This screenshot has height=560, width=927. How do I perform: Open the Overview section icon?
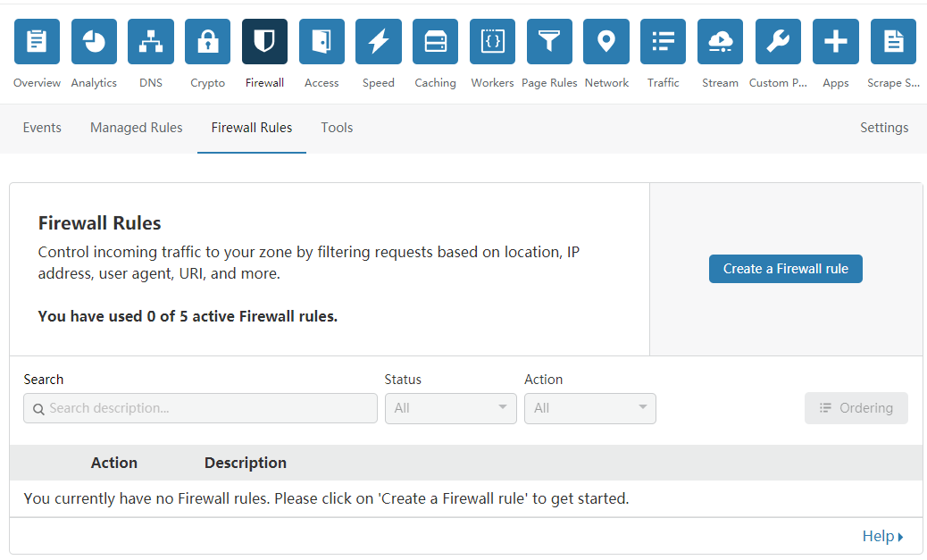point(37,41)
